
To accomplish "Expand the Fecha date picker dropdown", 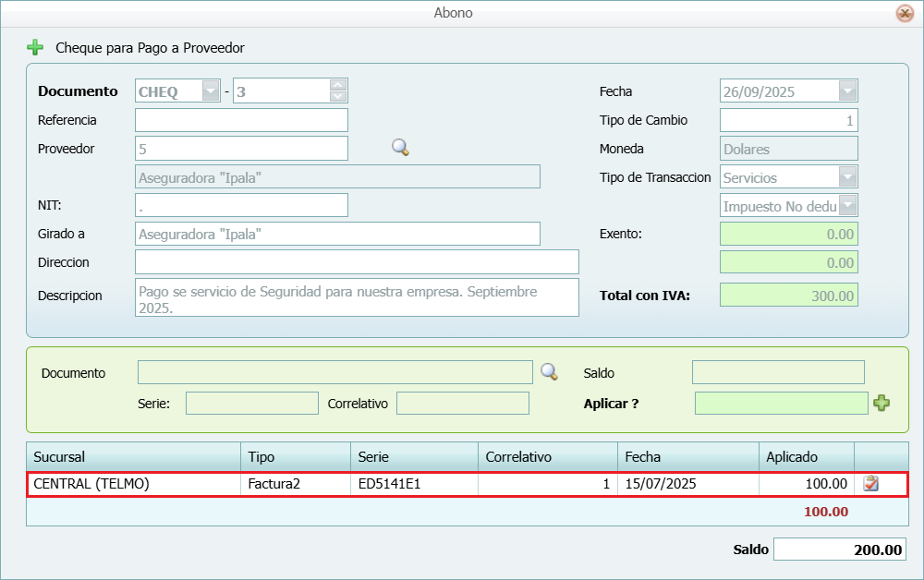I will (847, 91).
